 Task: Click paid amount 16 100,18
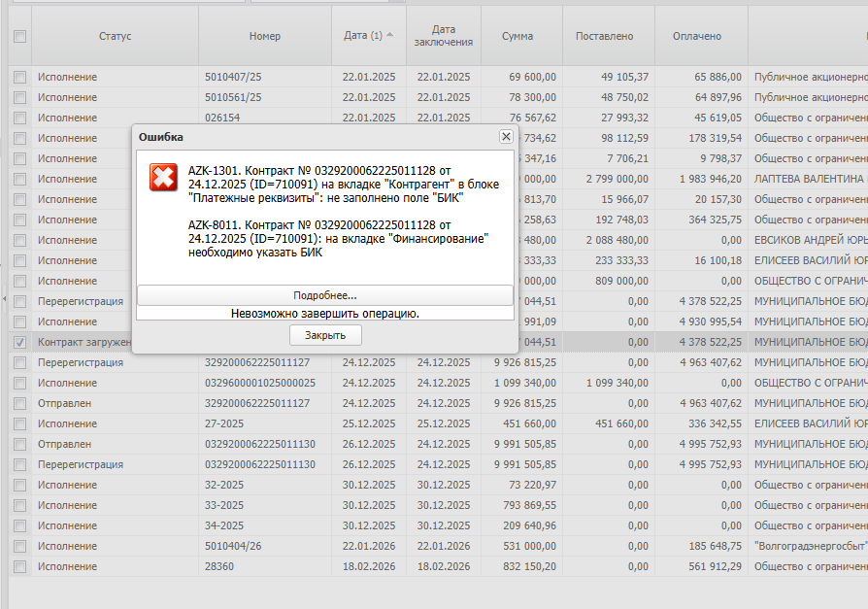click(x=701, y=260)
